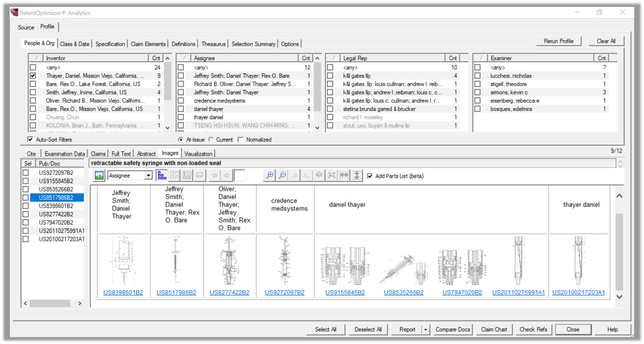Image resolution: width=644 pixels, height=344 pixels.
Task: Click the image pane vertical scrollbar thumb
Action: point(620,251)
